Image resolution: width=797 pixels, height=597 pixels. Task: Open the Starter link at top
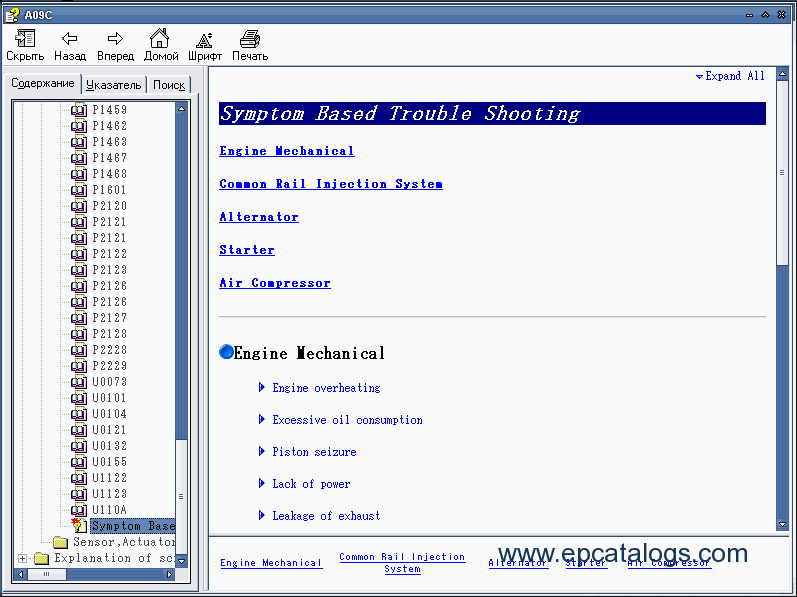coord(247,250)
